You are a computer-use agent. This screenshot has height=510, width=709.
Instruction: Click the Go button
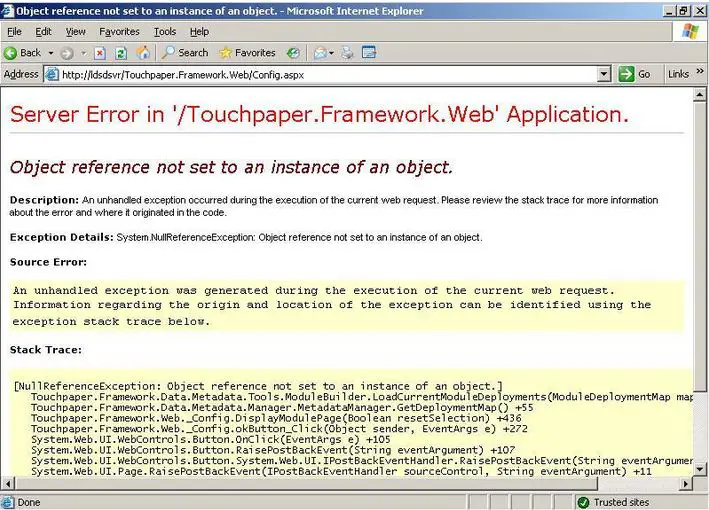tap(635, 74)
